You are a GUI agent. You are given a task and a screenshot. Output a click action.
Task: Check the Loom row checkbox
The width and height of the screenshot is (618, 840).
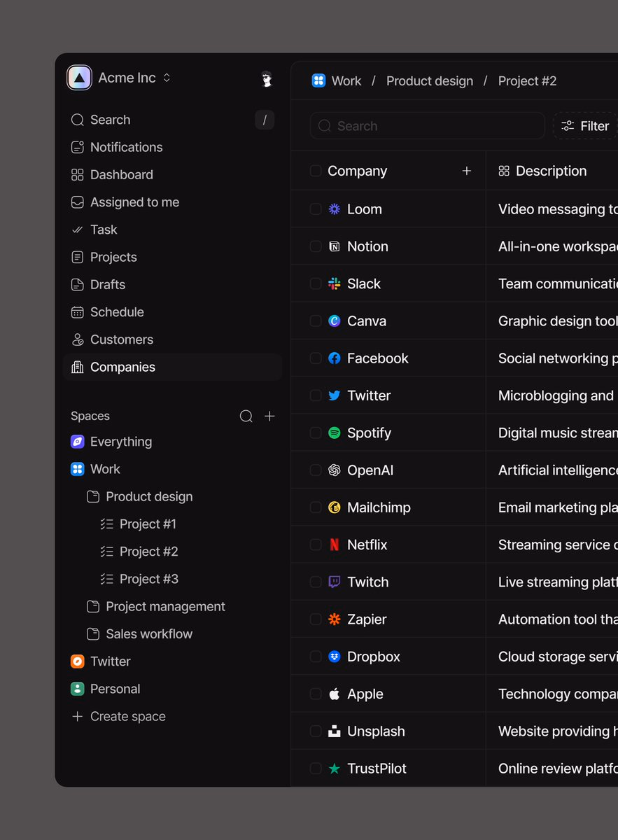pyautogui.click(x=316, y=209)
